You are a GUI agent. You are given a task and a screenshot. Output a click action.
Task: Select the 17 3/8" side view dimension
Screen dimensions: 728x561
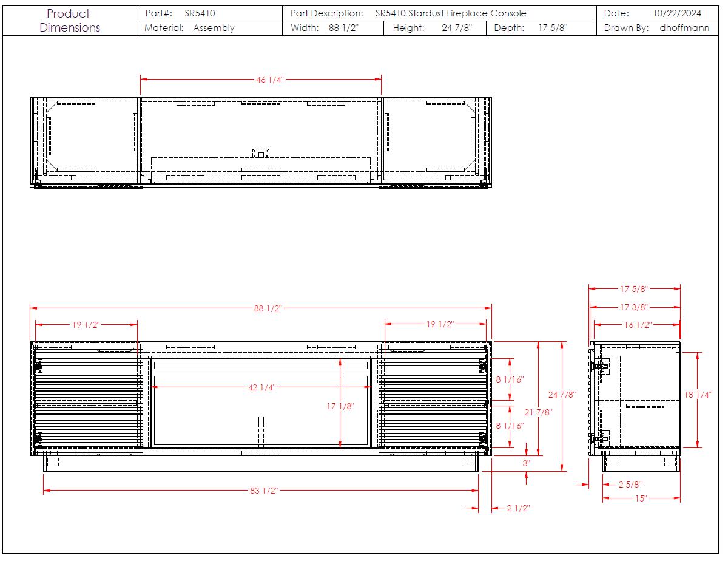pyautogui.click(x=634, y=307)
